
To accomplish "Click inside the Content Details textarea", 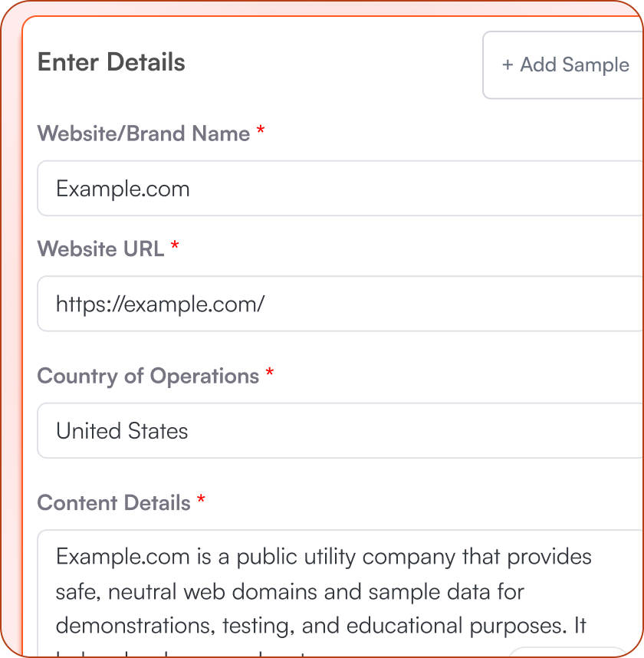I will tap(307, 591).
